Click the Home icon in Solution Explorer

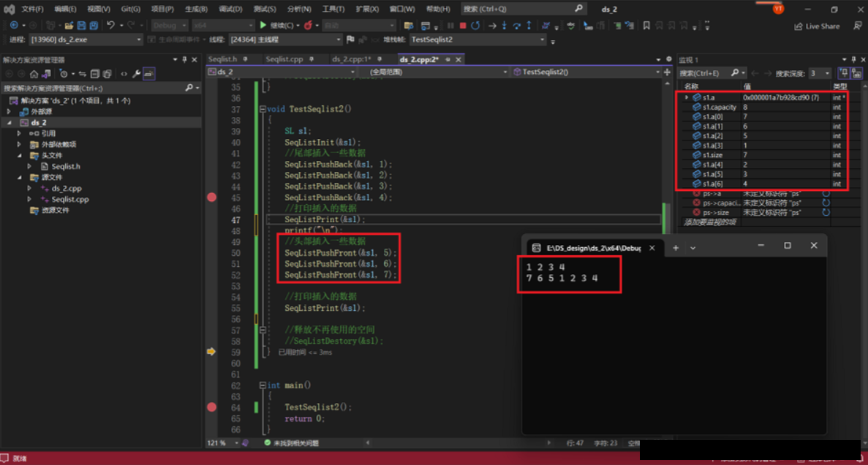[x=34, y=74]
